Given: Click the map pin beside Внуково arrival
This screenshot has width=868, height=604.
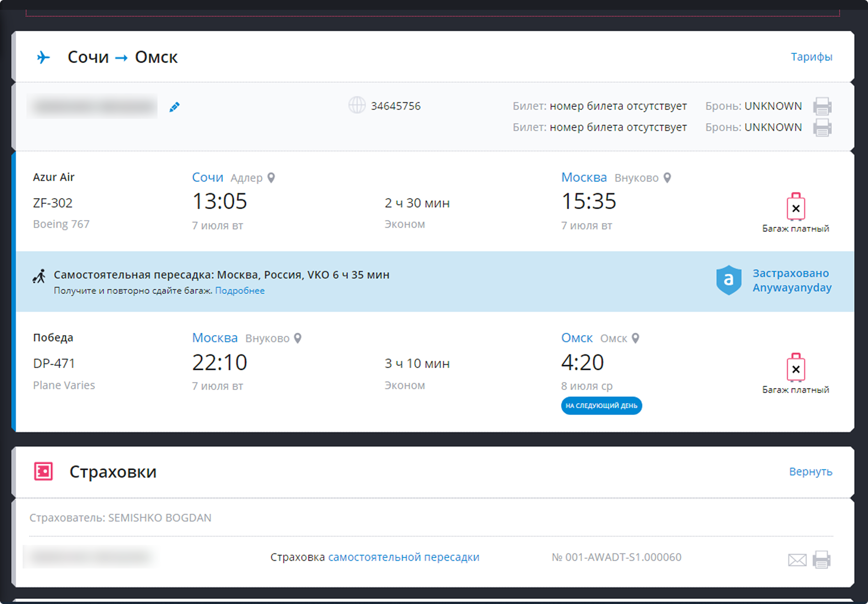Looking at the screenshot, I should tap(667, 178).
